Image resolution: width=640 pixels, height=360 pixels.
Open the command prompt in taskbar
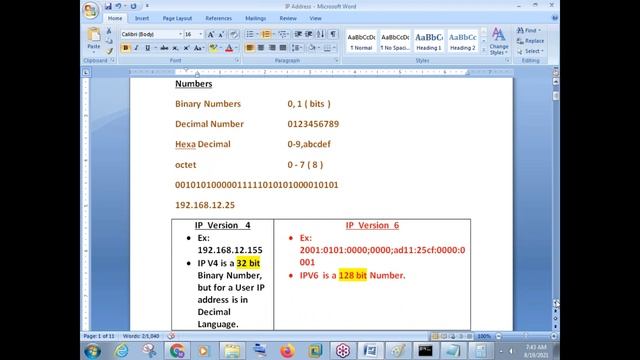(x=425, y=351)
